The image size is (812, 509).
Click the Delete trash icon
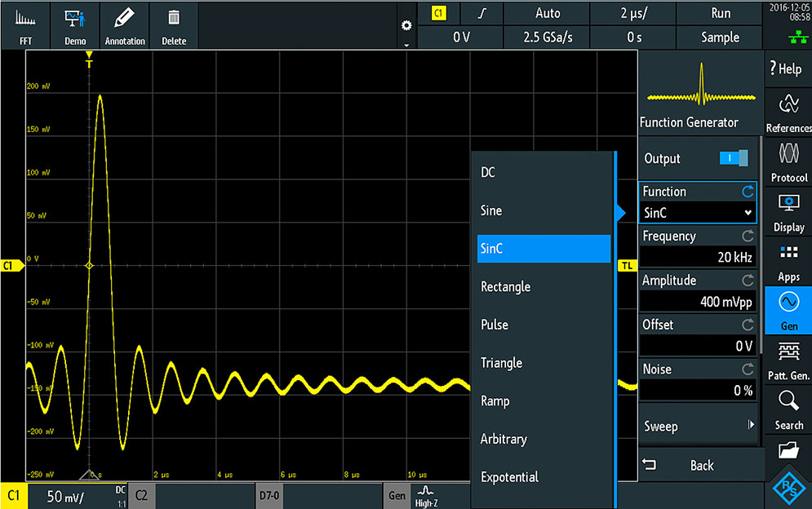[x=174, y=25]
